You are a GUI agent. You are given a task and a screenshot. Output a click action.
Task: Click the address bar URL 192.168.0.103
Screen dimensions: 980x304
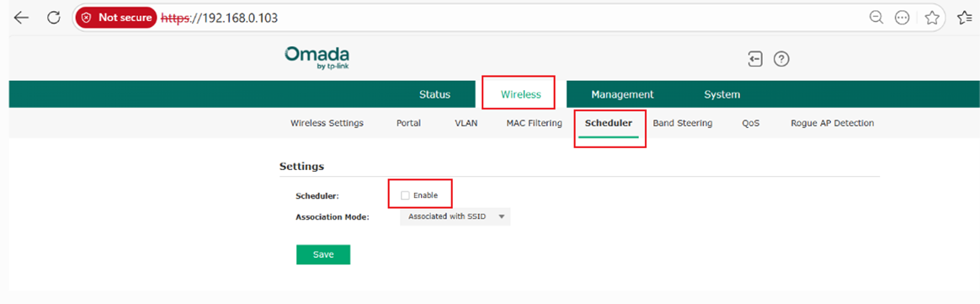click(x=220, y=19)
